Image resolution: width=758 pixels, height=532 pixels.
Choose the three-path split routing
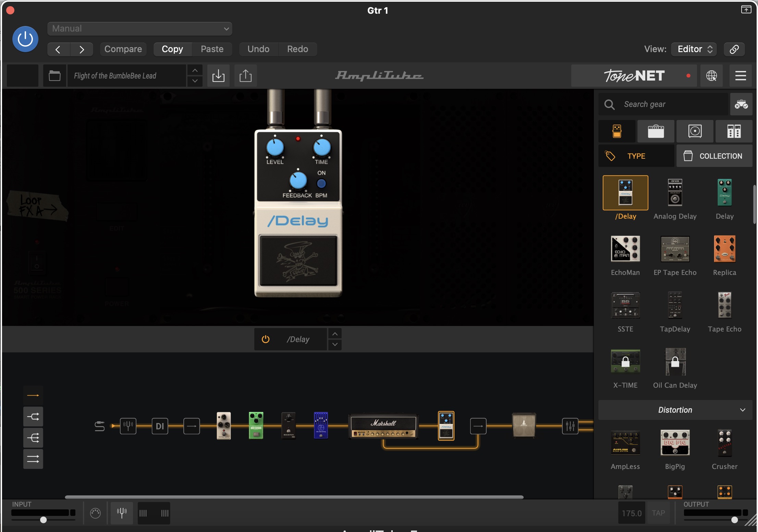33,438
